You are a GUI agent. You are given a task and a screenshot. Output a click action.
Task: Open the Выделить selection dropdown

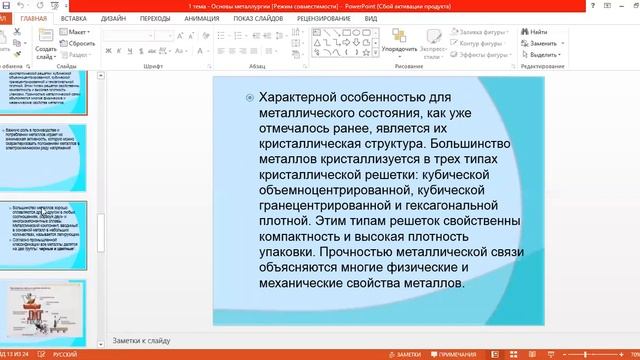[x=542, y=54]
